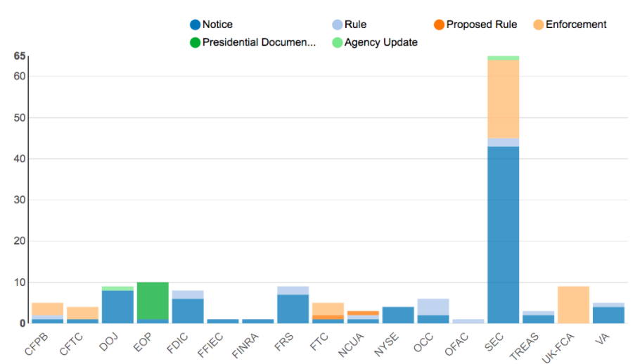Select the DOJ Agency Update bar segment
Image resolution: width=640 pixels, height=364 pixels.
click(x=117, y=289)
